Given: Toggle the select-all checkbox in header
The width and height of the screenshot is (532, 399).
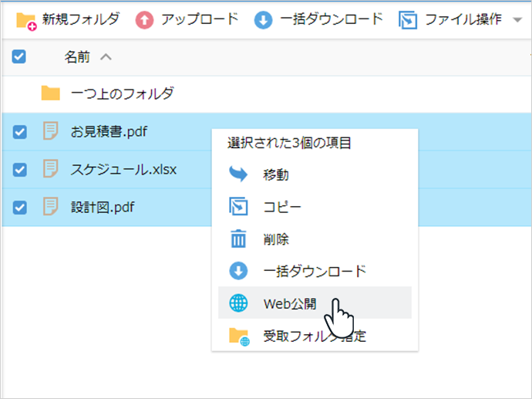Looking at the screenshot, I should (x=19, y=56).
